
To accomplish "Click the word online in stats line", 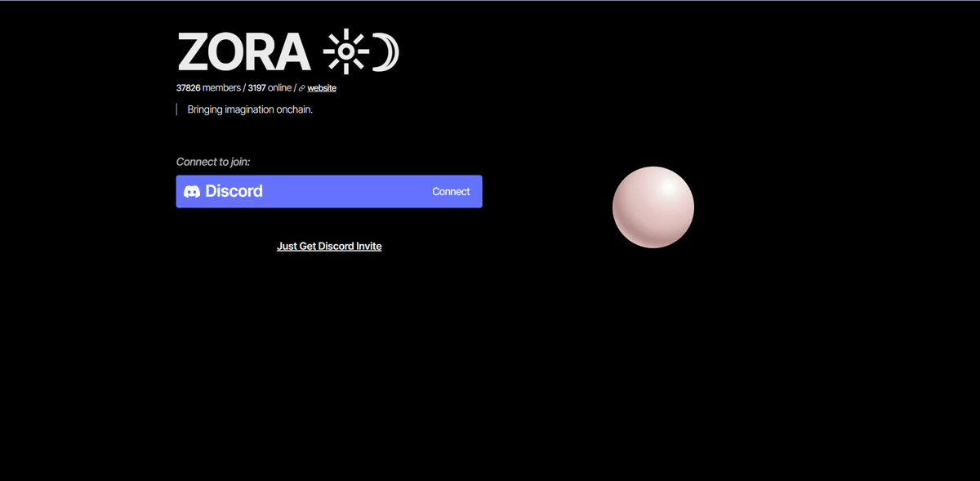I will click(280, 88).
